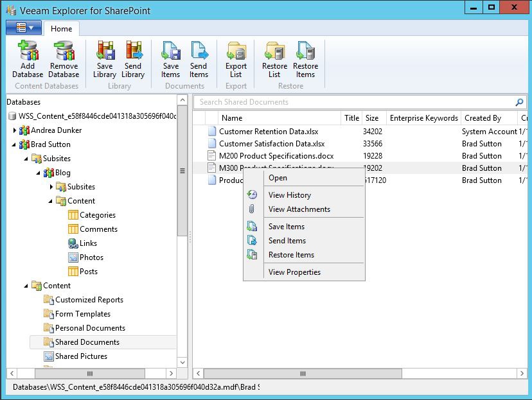Select the Personal Documents tree item
The height and width of the screenshot is (400, 532).
pyautogui.click(x=90, y=328)
